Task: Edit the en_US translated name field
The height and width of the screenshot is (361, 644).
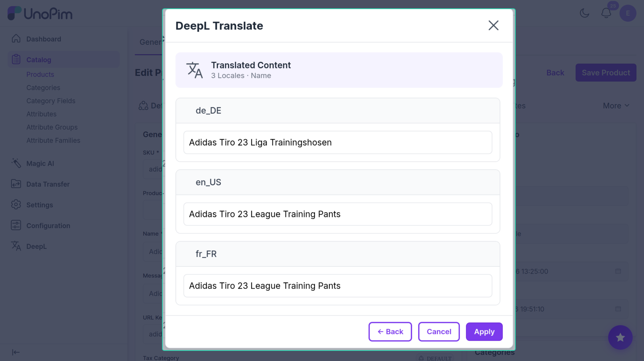Action: [x=338, y=214]
